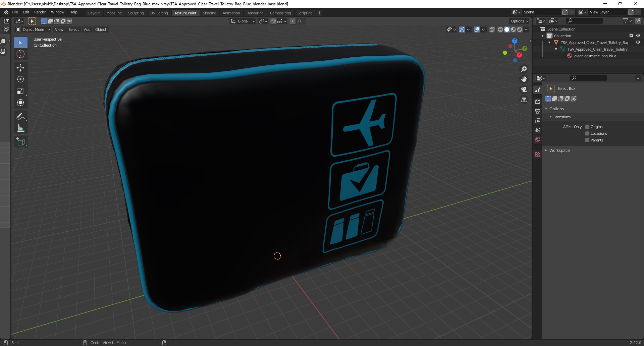
Task: Open viewport Options dropdown
Action: (519, 21)
